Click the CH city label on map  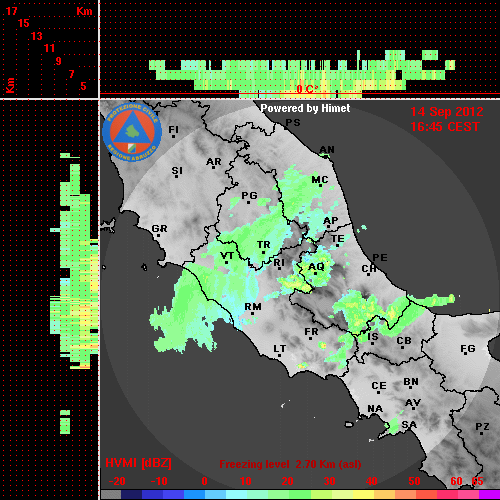pyautogui.click(x=369, y=268)
